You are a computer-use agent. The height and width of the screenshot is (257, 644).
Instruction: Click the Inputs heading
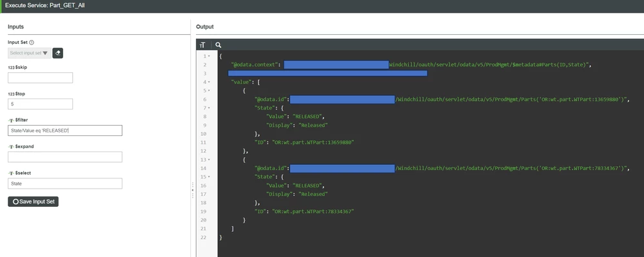coord(15,26)
